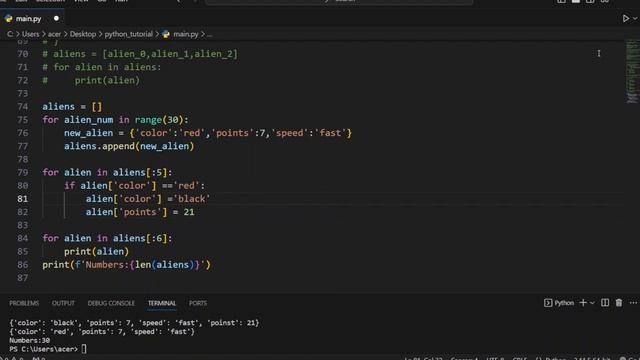Screen dimensions: 640x360
Task: Open the C: breadcrumb segment
Action: click(x=10, y=34)
